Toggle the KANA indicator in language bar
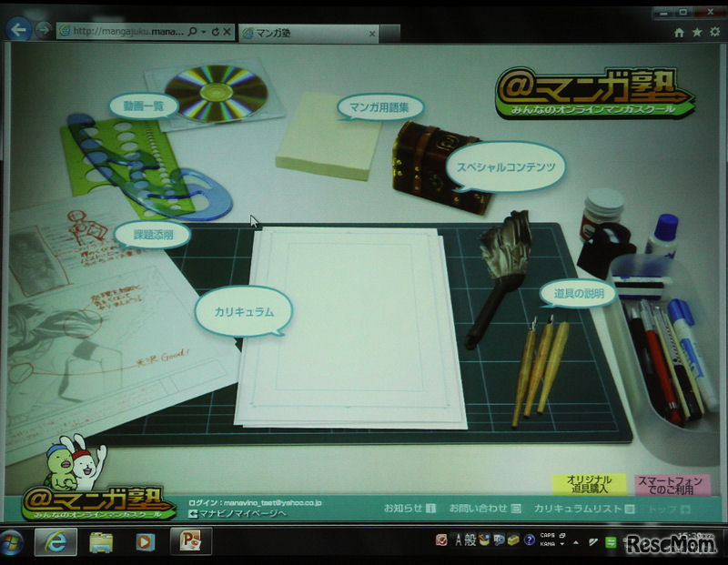This screenshot has width=728, height=565. [548, 544]
